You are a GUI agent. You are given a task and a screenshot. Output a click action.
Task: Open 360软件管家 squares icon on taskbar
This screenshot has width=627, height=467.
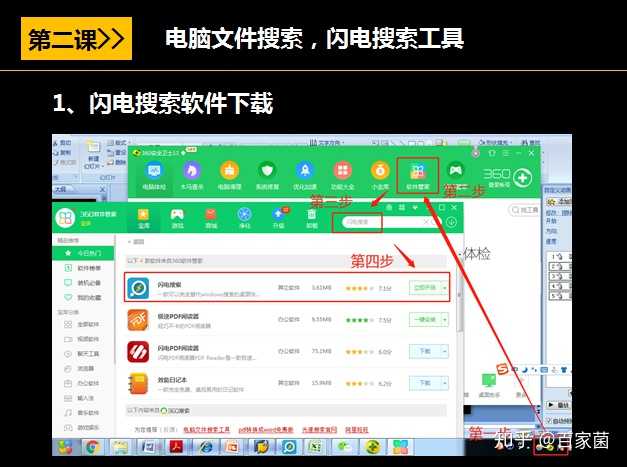[400, 447]
